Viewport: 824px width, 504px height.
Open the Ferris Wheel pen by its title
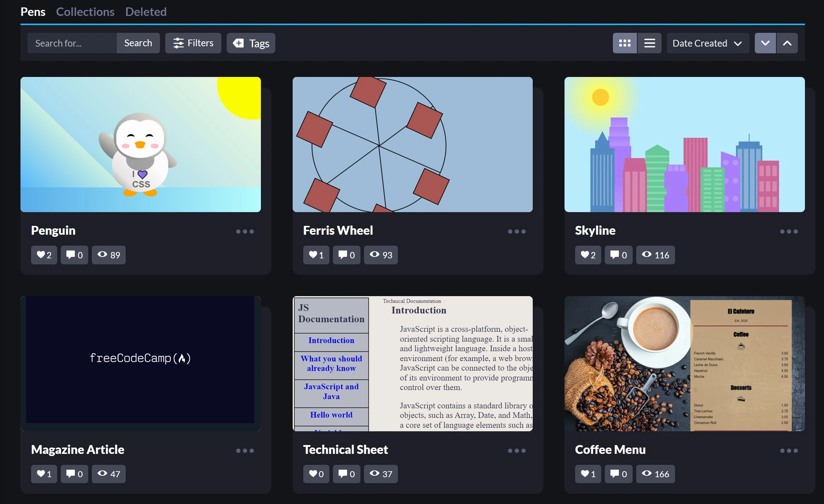tap(338, 230)
